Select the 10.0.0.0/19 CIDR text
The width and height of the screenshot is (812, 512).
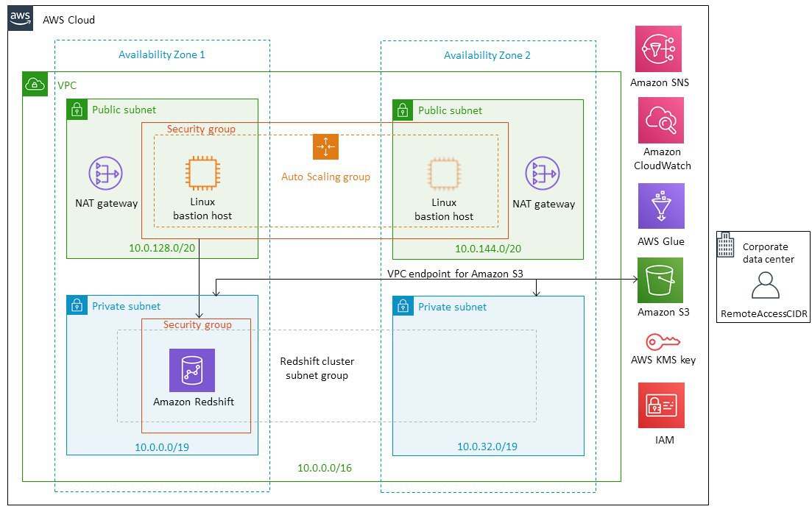[x=162, y=447]
